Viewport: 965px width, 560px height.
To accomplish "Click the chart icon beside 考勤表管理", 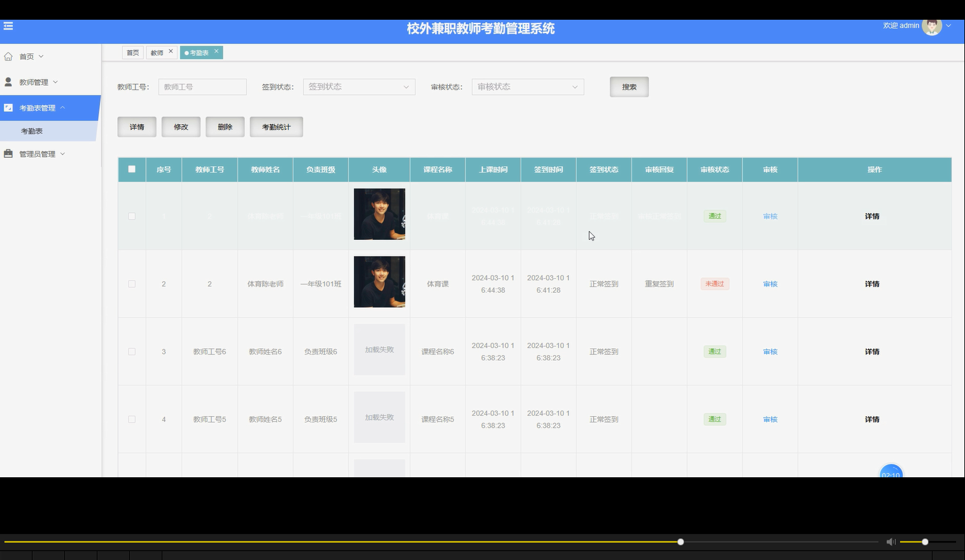I will tap(8, 108).
